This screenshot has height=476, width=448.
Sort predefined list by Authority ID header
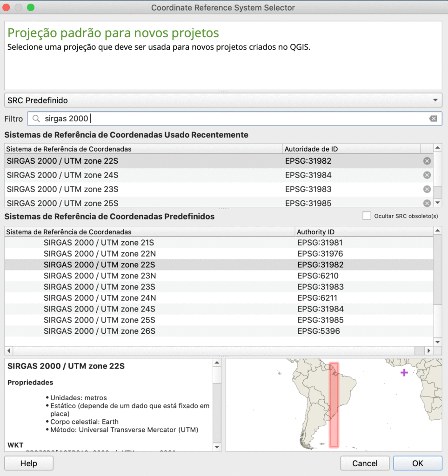coord(364,231)
